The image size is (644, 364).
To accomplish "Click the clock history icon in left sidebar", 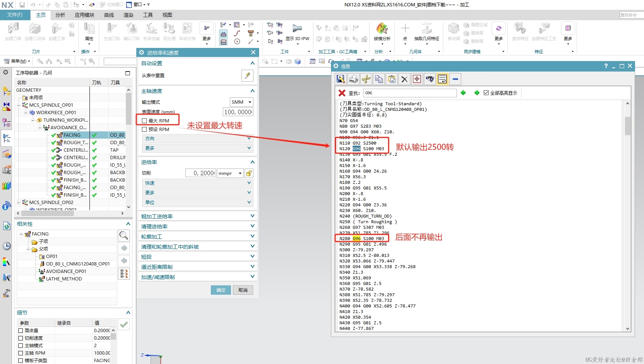I will pos(7,246).
